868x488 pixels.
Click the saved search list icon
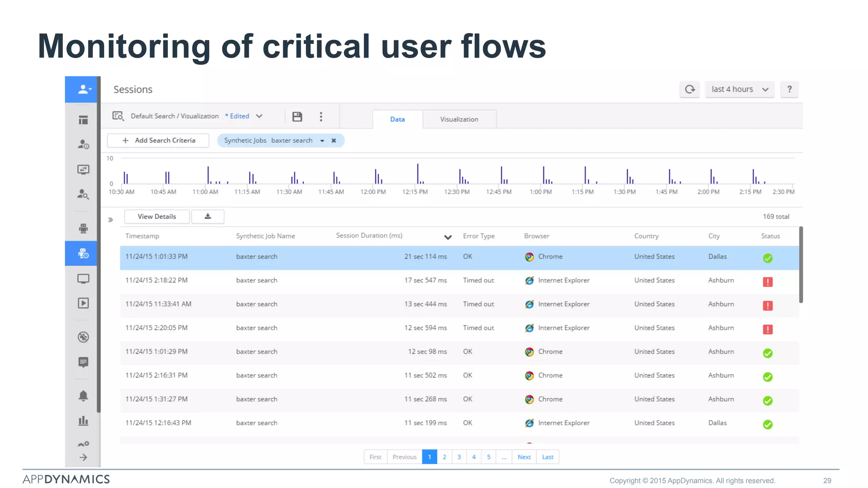coord(118,116)
